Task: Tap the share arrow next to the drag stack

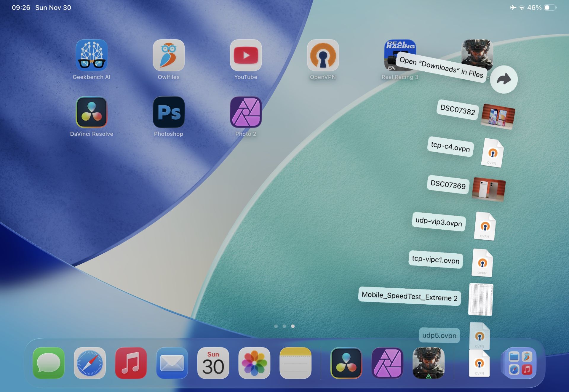Action: tap(504, 79)
